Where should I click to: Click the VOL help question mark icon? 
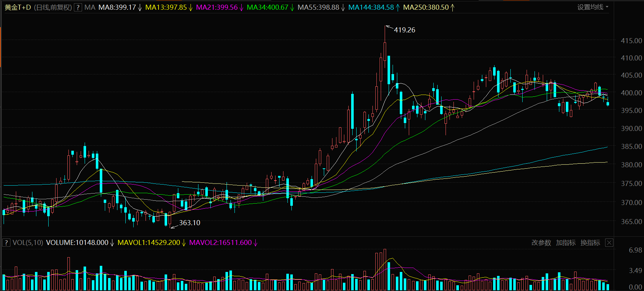6,242
